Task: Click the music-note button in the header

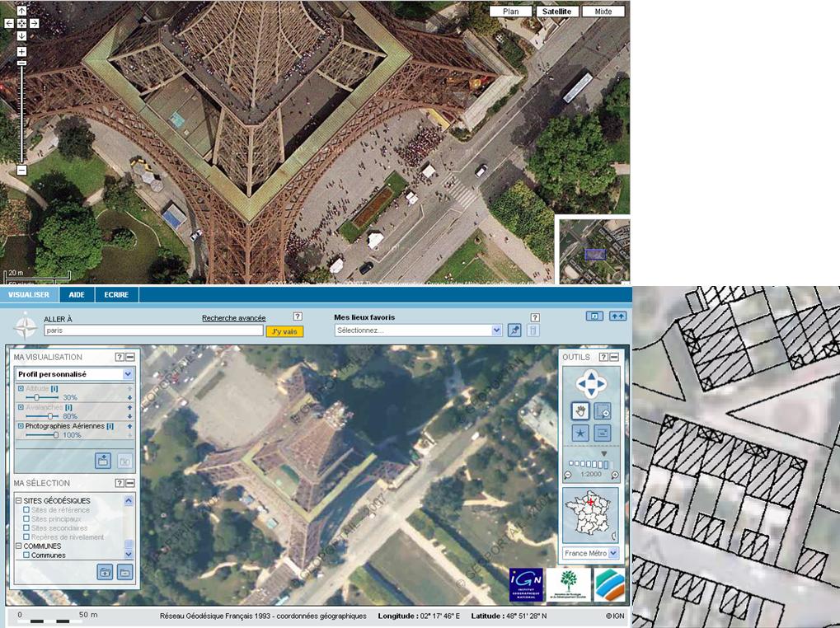Action: (594, 316)
